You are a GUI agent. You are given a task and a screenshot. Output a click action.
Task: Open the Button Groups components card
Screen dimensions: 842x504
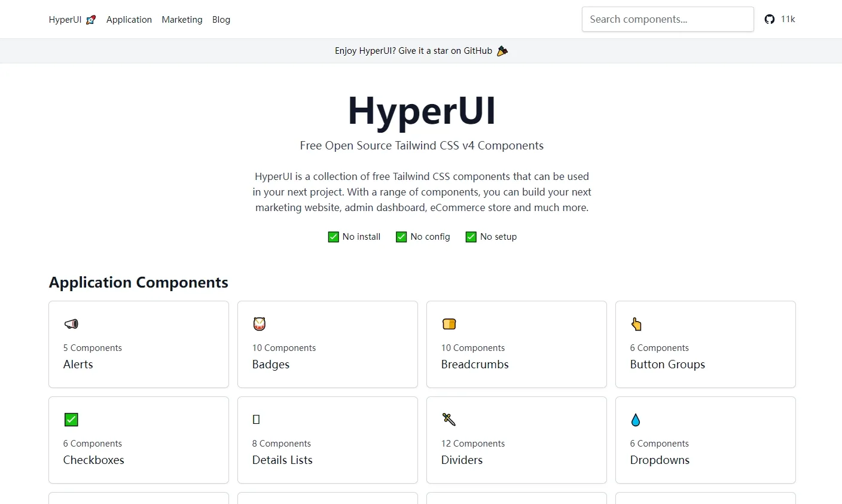706,344
